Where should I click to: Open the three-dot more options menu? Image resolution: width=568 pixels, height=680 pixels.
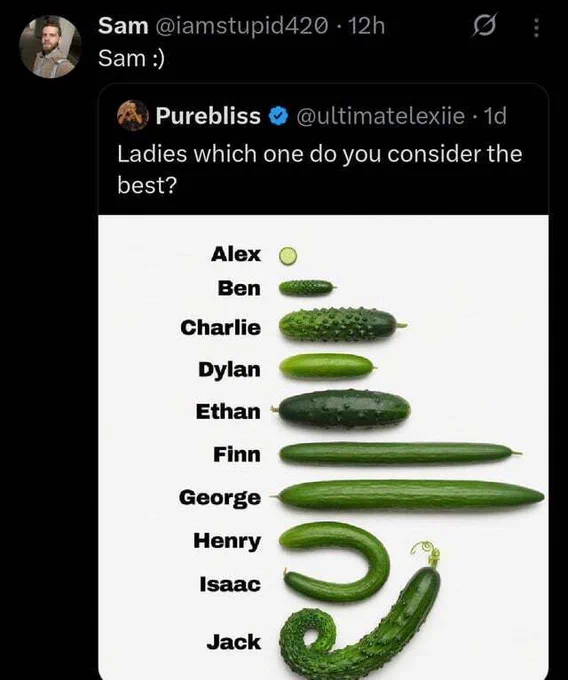(536, 28)
